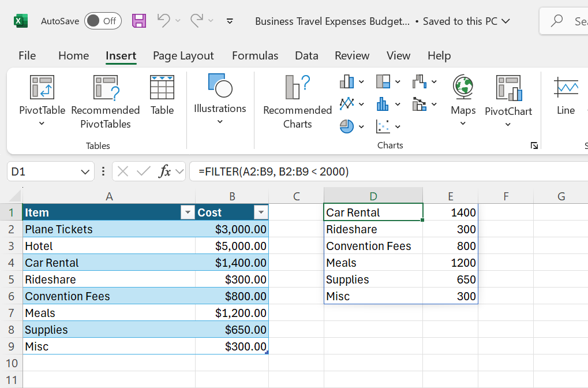Insert a pie chart
This screenshot has height=388, width=588.
[x=347, y=126]
